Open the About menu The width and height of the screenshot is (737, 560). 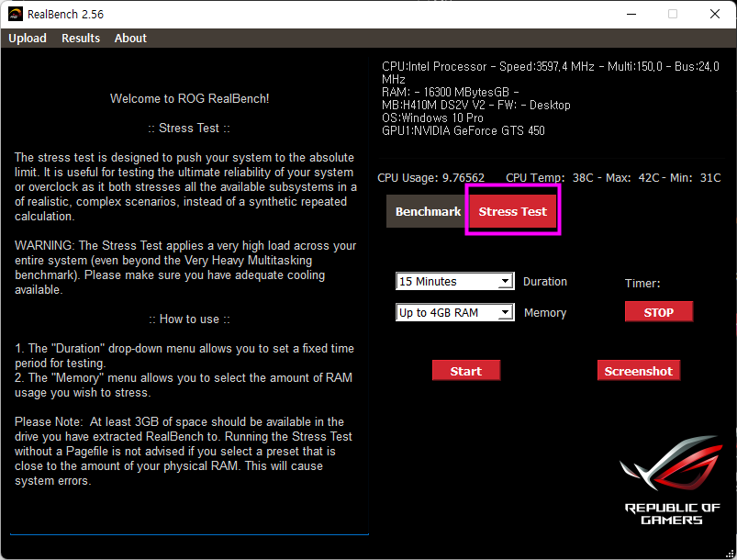point(130,38)
